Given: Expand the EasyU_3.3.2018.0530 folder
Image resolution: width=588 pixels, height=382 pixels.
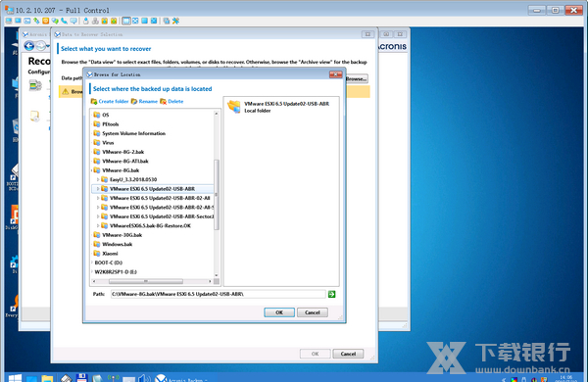Looking at the screenshot, I should coord(98,179).
